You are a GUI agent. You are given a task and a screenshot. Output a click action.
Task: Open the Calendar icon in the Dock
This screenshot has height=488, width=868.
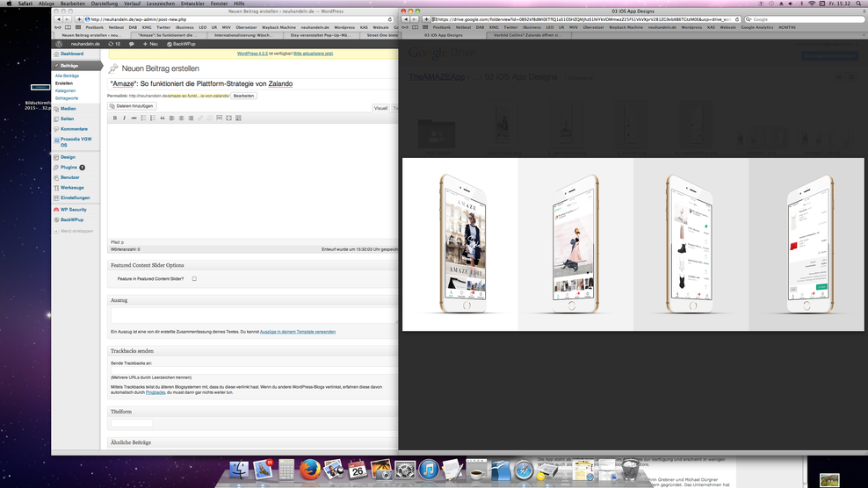pos(358,470)
